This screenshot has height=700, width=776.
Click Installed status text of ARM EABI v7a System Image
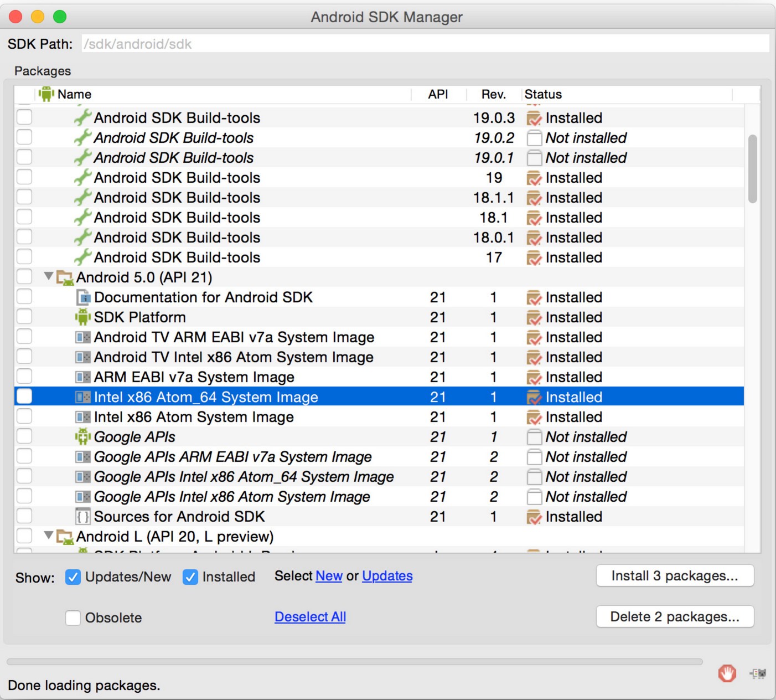coord(574,377)
